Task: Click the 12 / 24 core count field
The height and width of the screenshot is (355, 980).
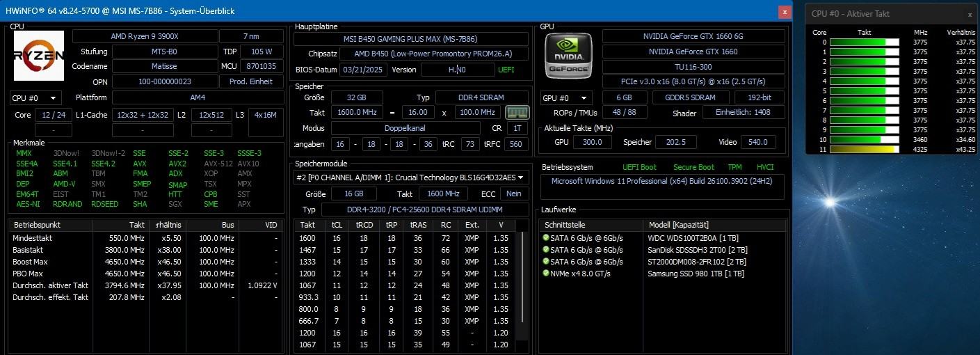Action: pos(53,115)
